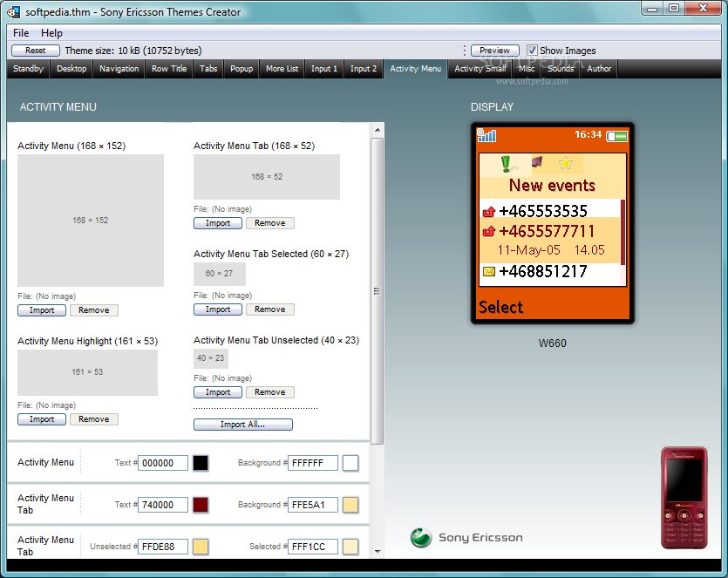This screenshot has width=728, height=578.
Task: Click the app icon in the title bar
Action: [x=14, y=12]
